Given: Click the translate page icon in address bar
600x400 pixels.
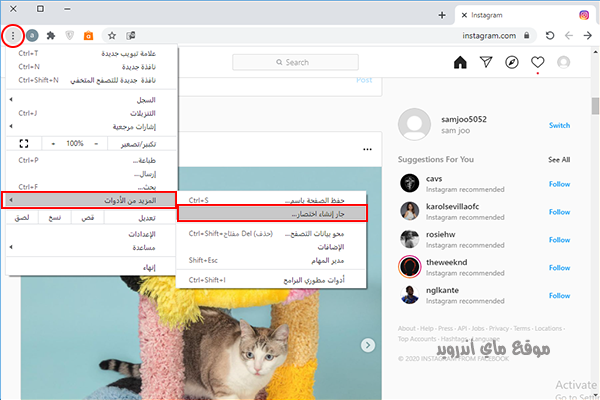Looking at the screenshot, I should point(131,36).
